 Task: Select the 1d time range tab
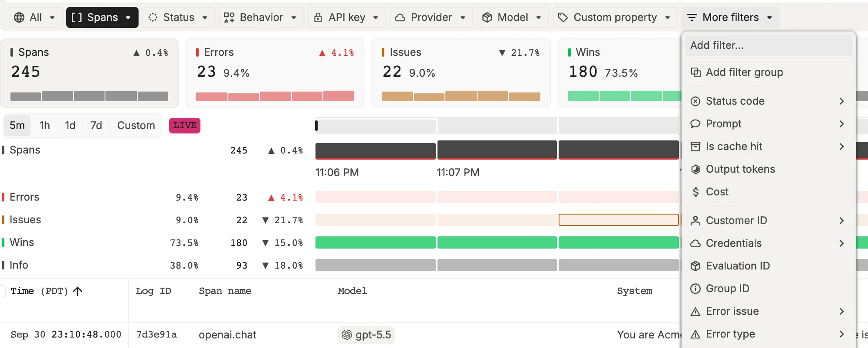(x=70, y=126)
